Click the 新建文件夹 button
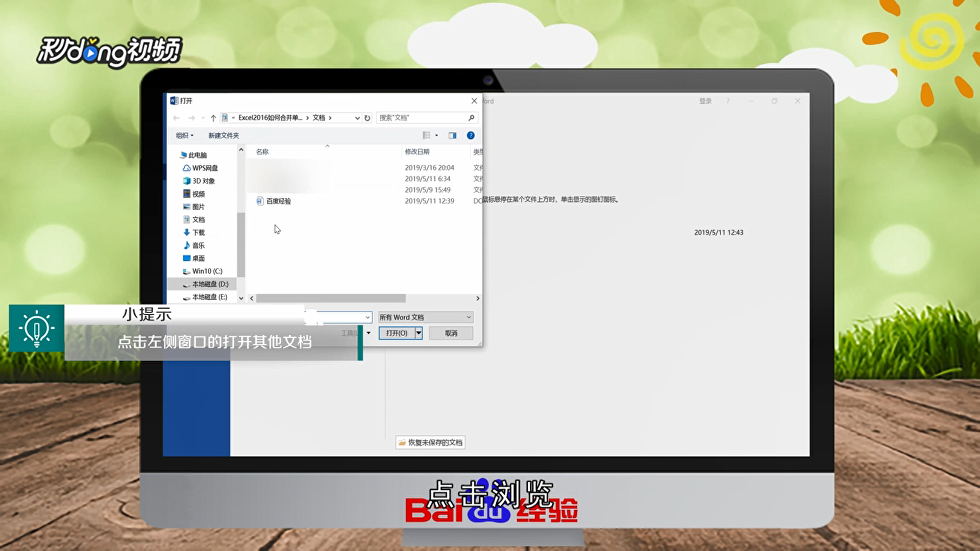Screen dimensions: 980x551 pos(223,135)
